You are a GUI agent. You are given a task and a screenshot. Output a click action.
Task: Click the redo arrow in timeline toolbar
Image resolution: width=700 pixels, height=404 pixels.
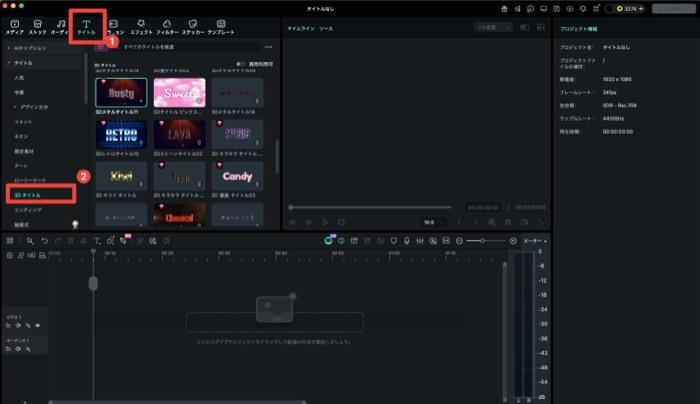(58, 241)
